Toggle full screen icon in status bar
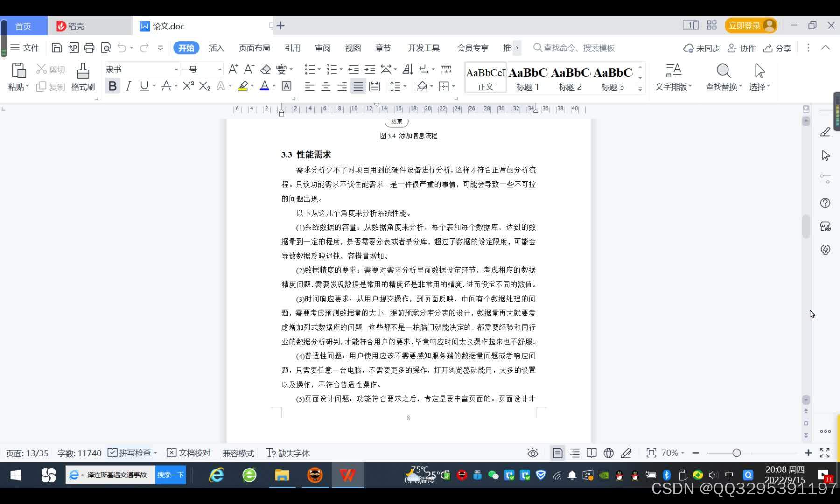Image resolution: width=840 pixels, height=504 pixels. tap(825, 453)
